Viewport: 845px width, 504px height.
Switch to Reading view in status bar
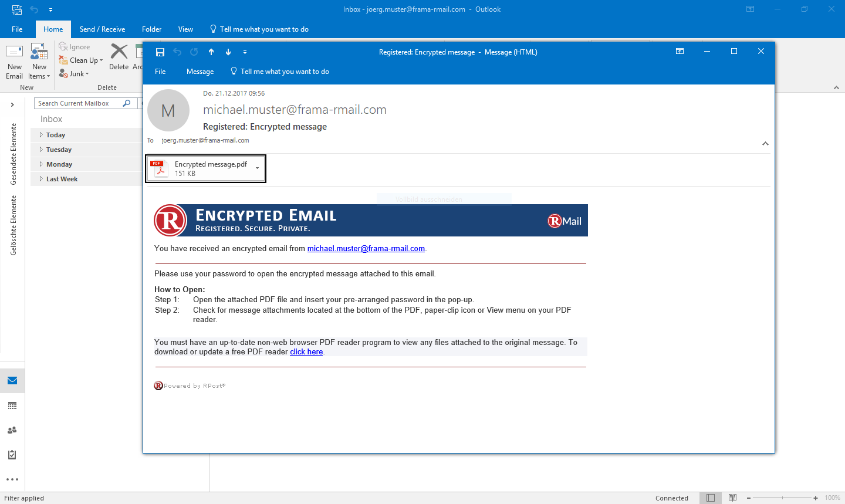[x=732, y=498]
